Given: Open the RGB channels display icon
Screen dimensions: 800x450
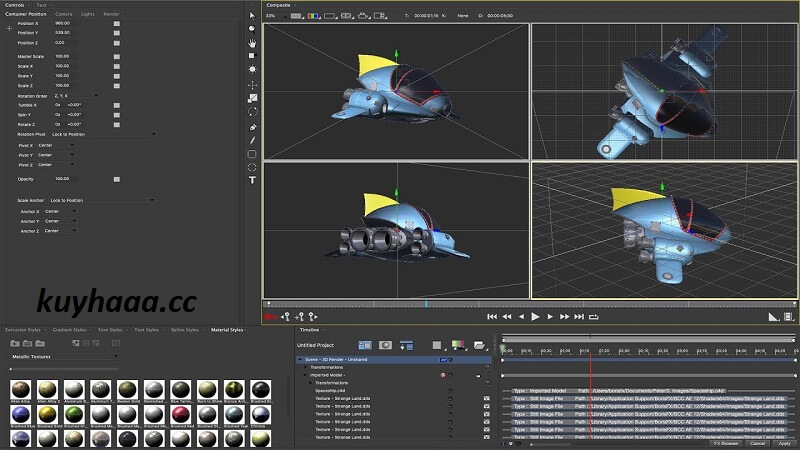Looking at the screenshot, I should [313, 16].
